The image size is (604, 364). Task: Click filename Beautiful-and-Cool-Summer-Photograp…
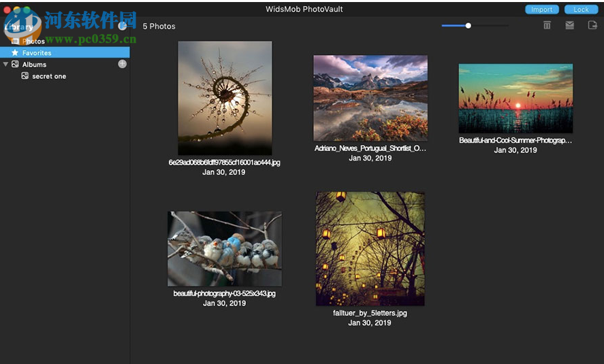point(515,140)
